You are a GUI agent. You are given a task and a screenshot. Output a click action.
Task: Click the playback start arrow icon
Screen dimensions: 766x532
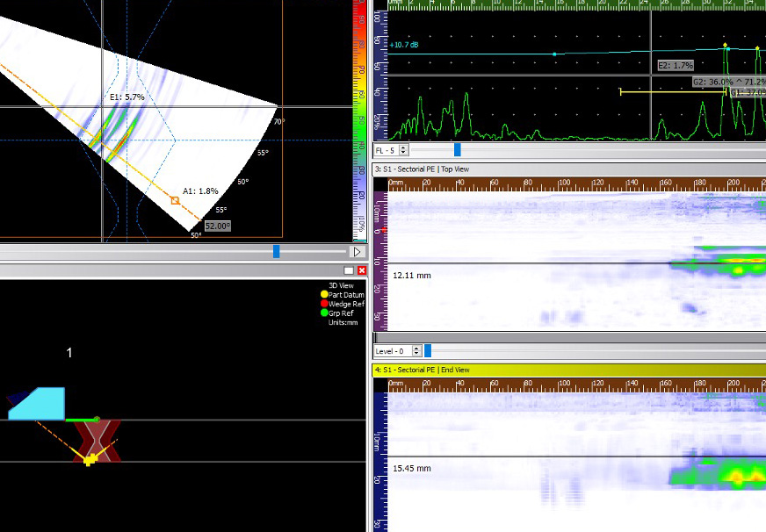[357, 251]
